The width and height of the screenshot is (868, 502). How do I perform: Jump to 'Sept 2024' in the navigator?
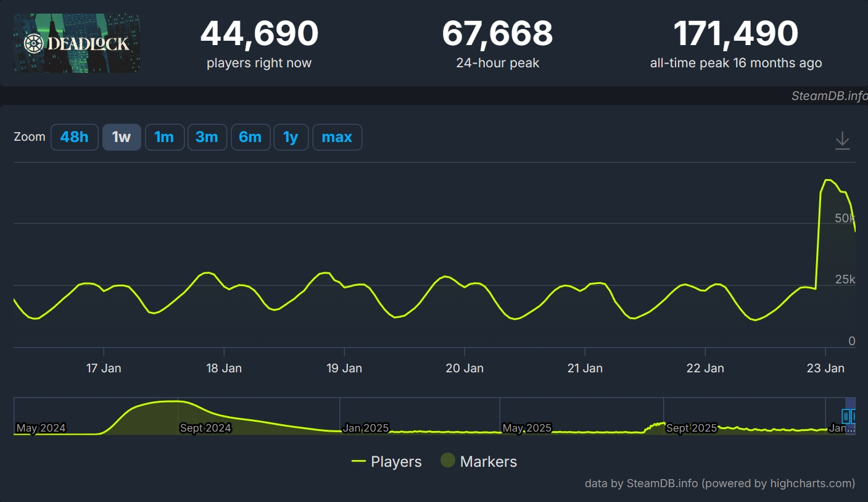205,428
